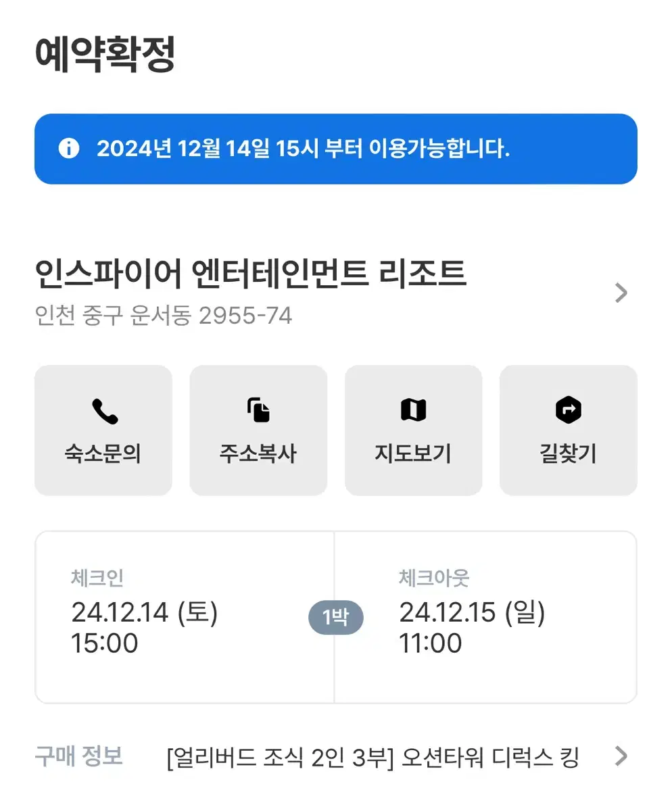
Task: Tap the 예약확정 page title
Action: click(x=105, y=54)
